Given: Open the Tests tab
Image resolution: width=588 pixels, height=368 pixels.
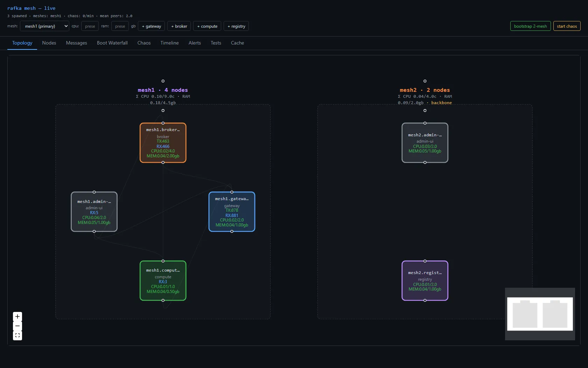Looking at the screenshot, I should [x=216, y=43].
